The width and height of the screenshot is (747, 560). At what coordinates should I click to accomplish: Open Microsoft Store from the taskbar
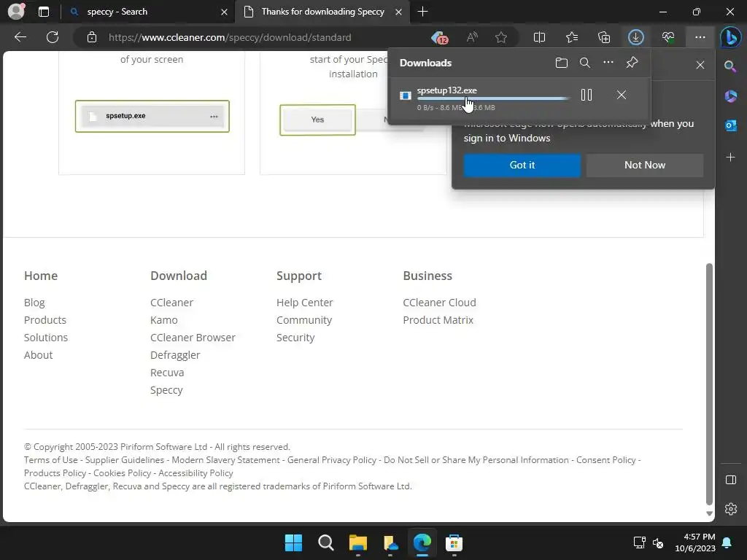pos(454,542)
